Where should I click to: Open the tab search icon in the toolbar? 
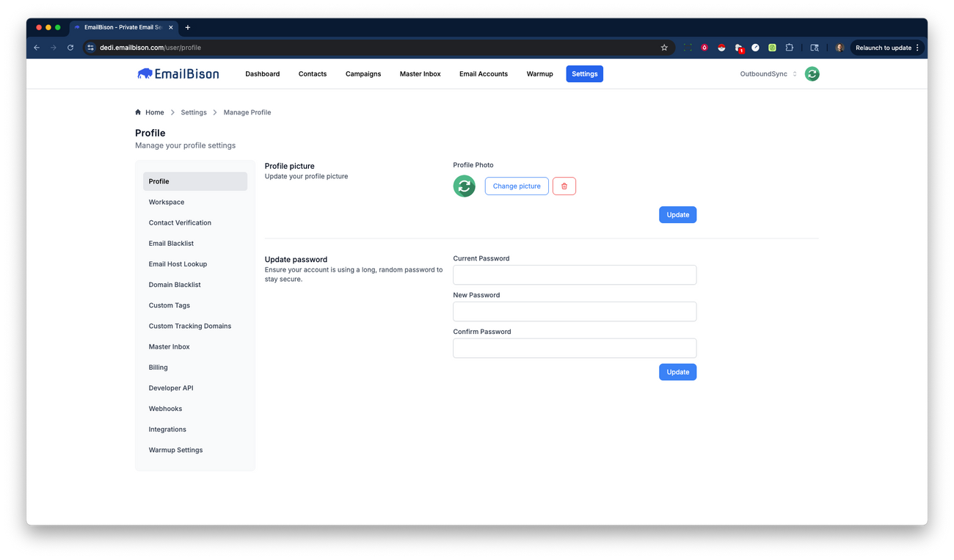pyautogui.click(x=815, y=47)
